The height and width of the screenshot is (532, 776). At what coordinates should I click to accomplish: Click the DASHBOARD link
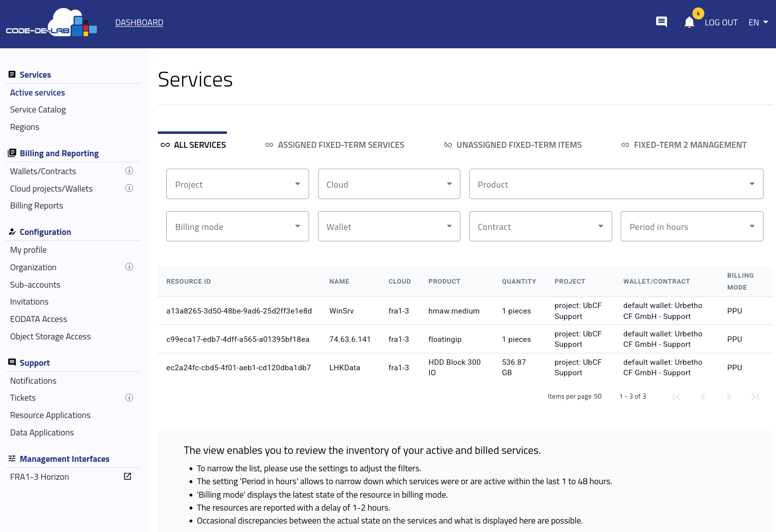tap(139, 22)
